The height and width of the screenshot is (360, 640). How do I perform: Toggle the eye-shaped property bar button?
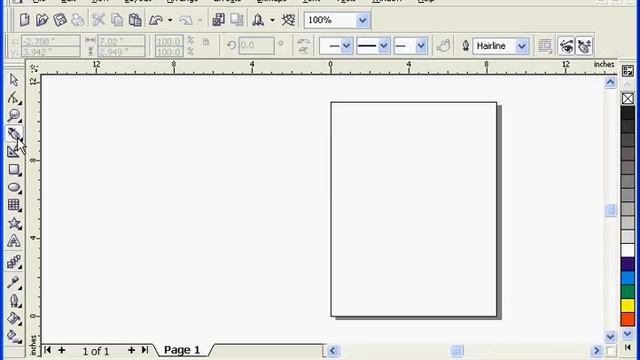coord(566,46)
